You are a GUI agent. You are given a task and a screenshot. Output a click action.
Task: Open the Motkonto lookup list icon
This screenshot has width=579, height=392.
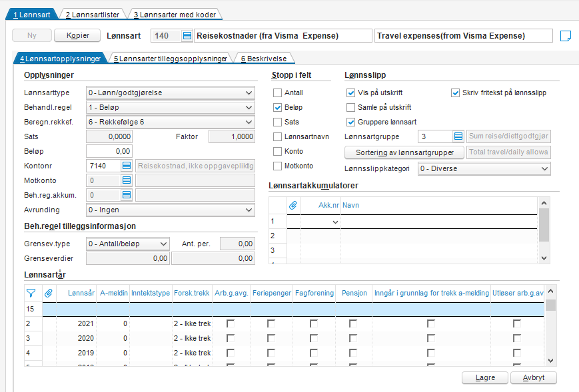(x=127, y=180)
